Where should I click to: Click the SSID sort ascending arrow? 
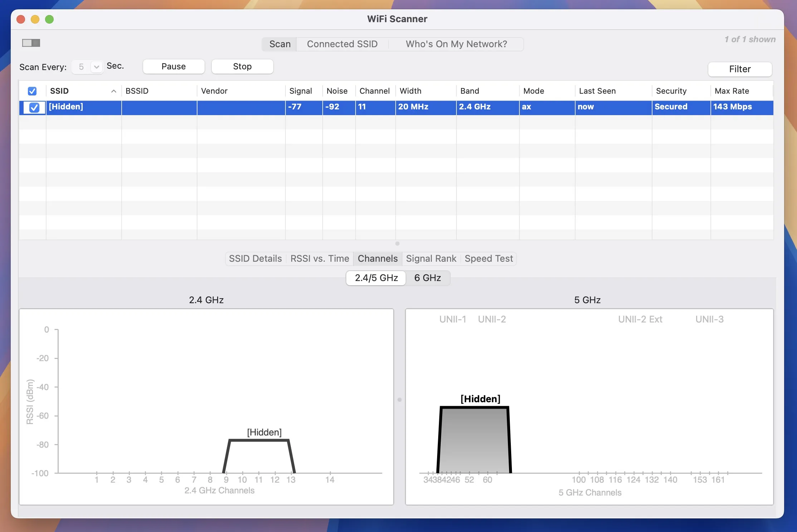(x=114, y=91)
